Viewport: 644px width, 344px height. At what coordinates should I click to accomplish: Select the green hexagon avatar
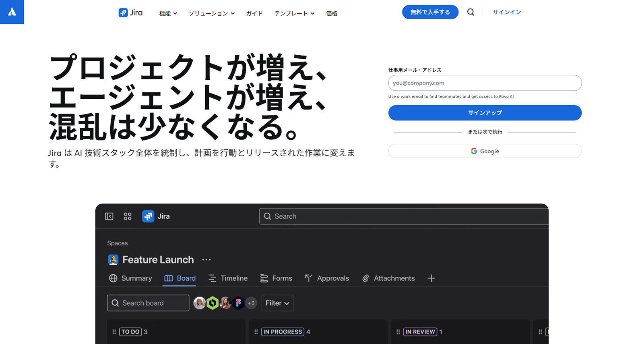click(x=213, y=303)
